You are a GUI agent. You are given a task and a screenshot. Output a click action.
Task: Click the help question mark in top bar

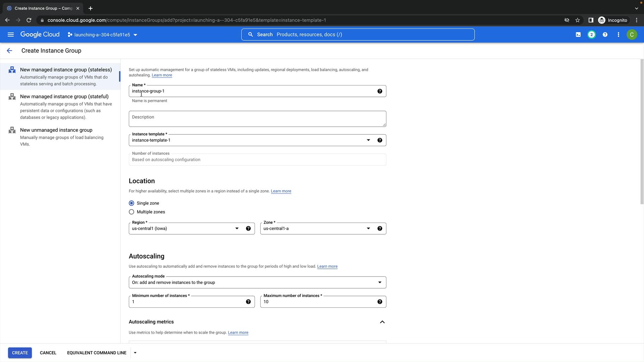click(x=605, y=35)
